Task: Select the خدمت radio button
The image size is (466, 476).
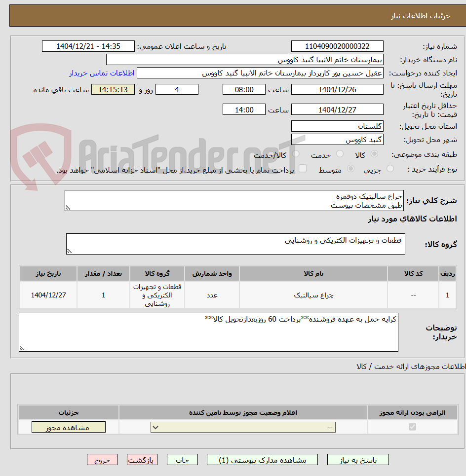Action: pos(340,154)
